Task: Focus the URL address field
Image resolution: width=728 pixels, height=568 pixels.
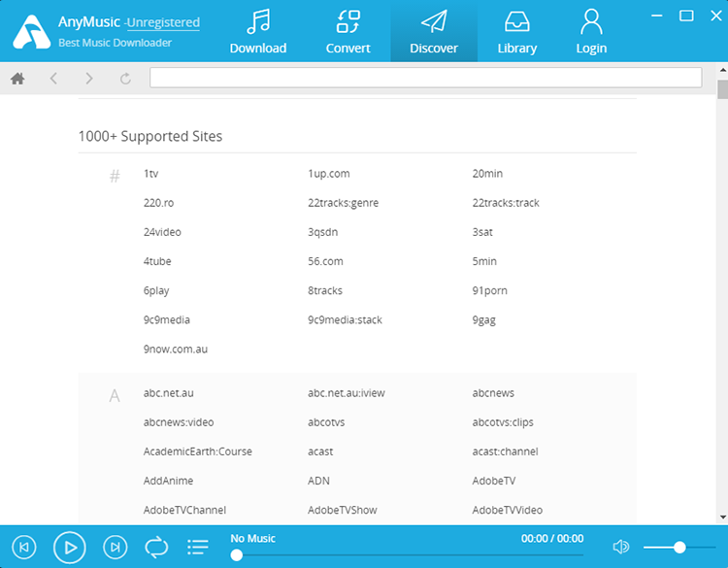Action: [x=425, y=78]
